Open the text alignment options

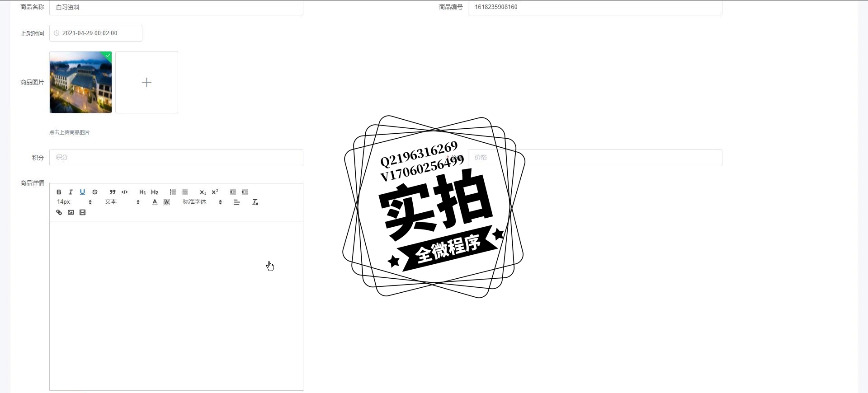(236, 202)
